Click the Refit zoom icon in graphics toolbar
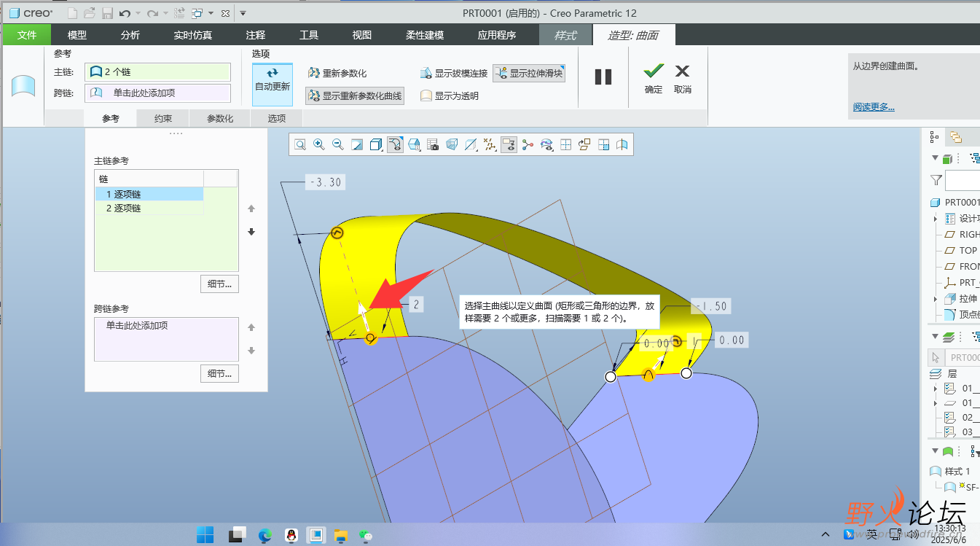The height and width of the screenshot is (546, 980). tap(300, 145)
